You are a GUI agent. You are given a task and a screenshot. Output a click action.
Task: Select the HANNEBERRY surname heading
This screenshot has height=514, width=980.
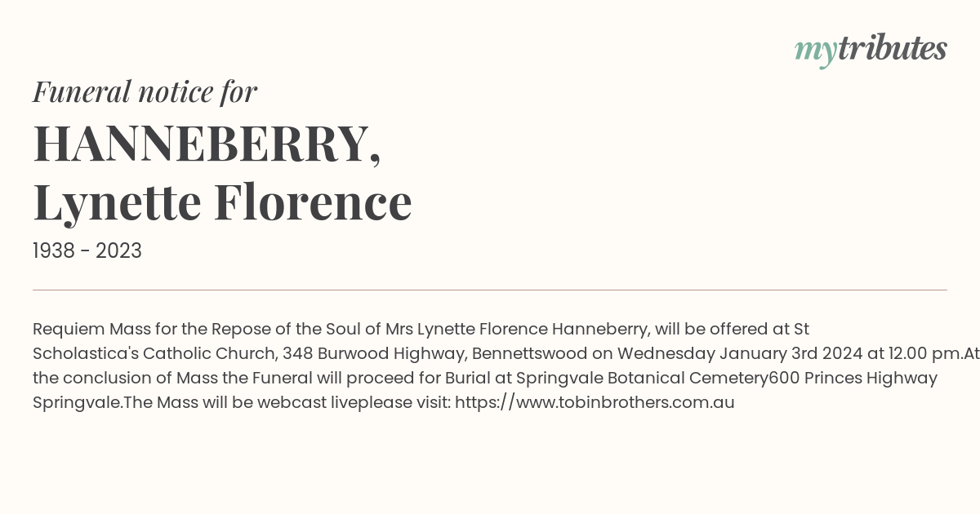[x=207, y=144]
